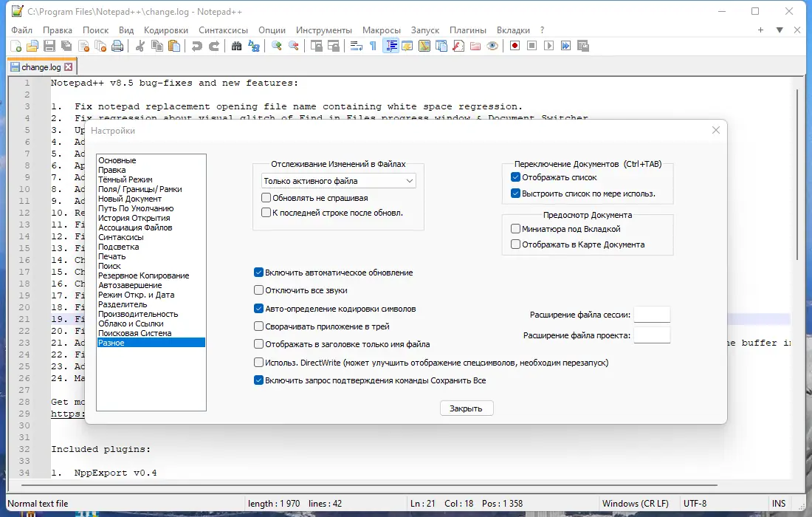Screen dimensions: 812x517
Task: Uncheck 'Выстроить список по мере использ.' checkbox
Action: [x=515, y=194]
